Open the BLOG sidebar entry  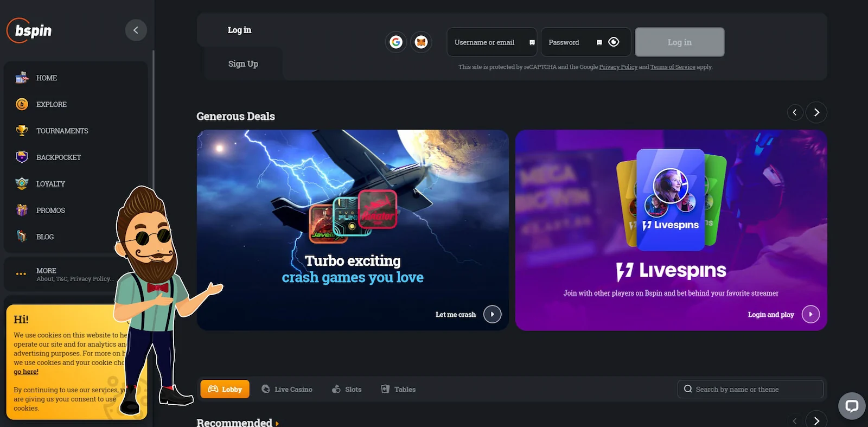[x=45, y=237]
